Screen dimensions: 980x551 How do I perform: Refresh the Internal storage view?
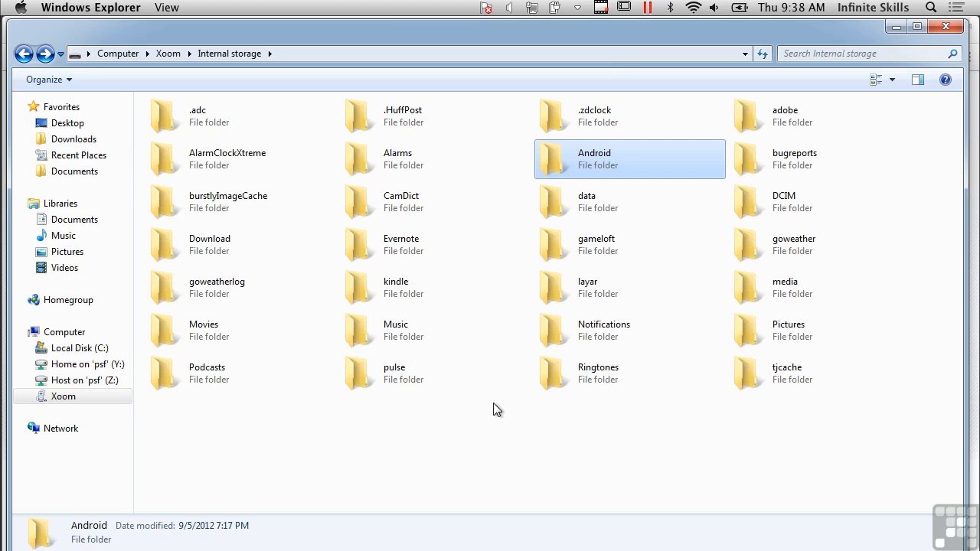[x=762, y=54]
